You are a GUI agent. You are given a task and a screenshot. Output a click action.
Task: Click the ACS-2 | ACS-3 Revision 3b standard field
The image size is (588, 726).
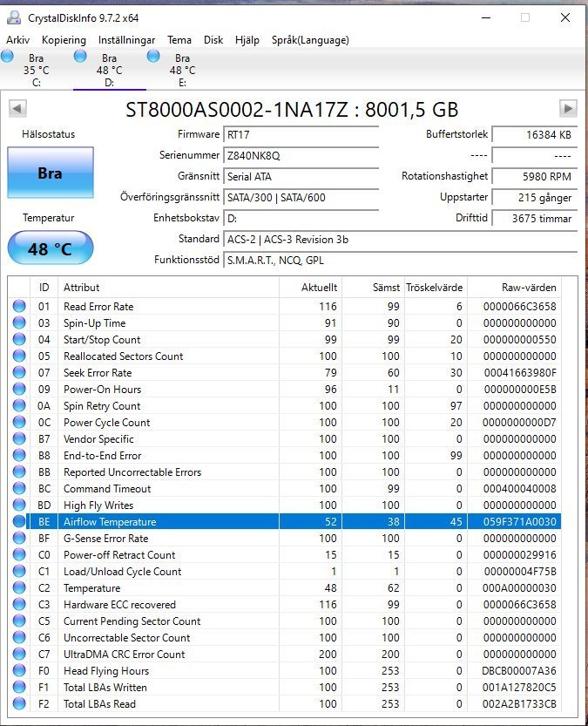(400, 240)
